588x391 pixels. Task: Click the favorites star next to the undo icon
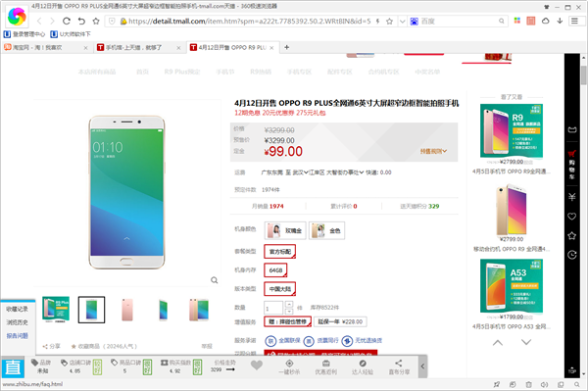coord(96,21)
